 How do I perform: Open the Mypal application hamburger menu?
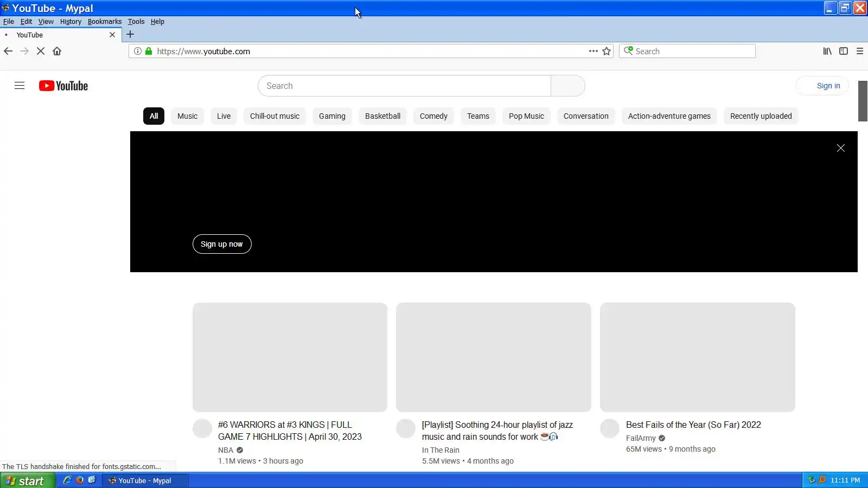(860, 51)
